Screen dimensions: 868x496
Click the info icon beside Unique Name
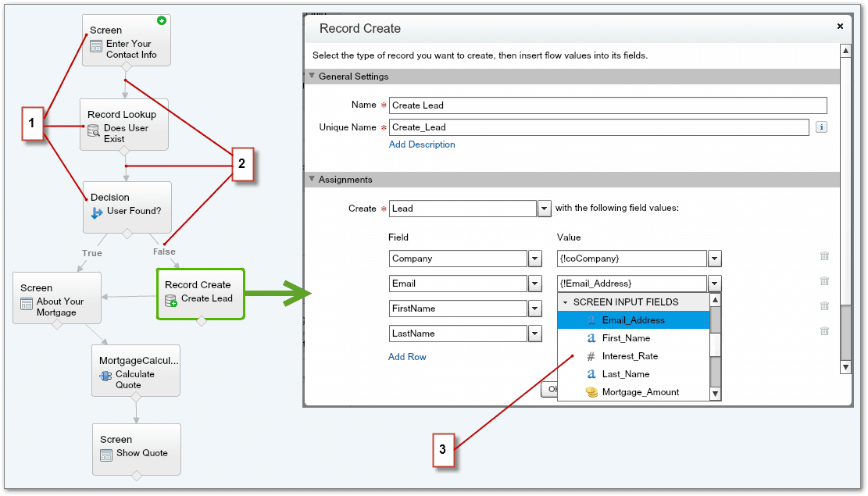pos(821,127)
